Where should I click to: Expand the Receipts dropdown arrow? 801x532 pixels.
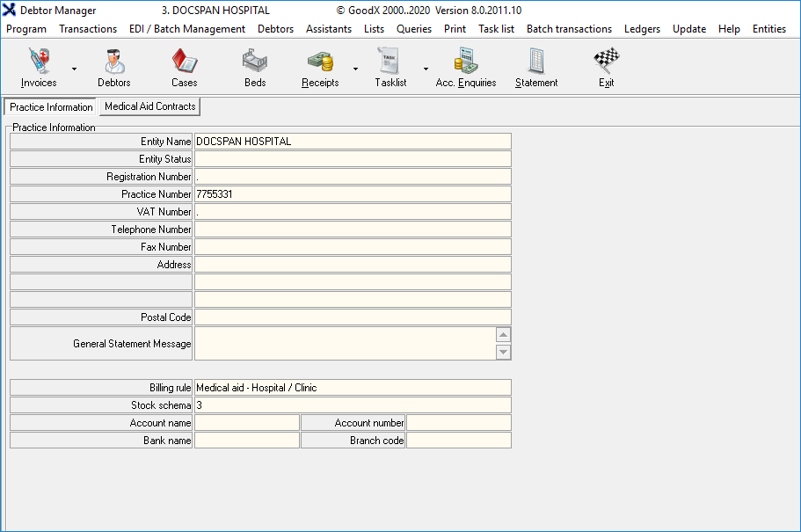click(355, 69)
